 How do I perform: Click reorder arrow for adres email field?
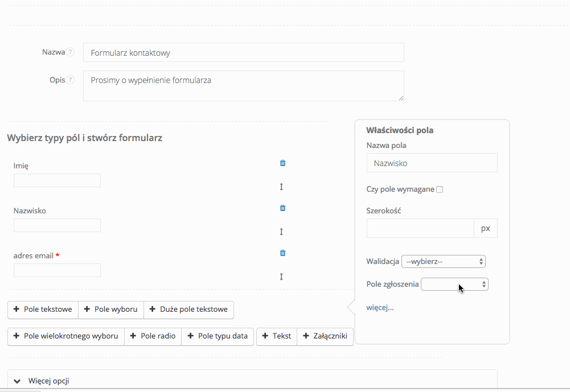point(281,277)
